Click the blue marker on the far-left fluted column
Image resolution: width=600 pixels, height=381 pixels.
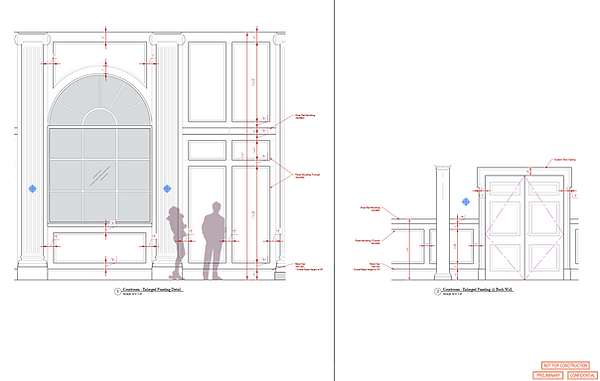pos(33,189)
